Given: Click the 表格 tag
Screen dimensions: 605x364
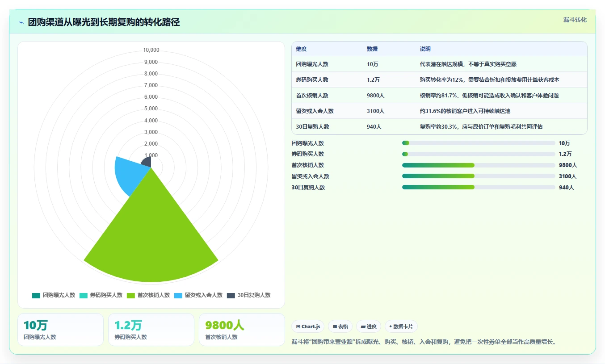Looking at the screenshot, I should tap(340, 326).
